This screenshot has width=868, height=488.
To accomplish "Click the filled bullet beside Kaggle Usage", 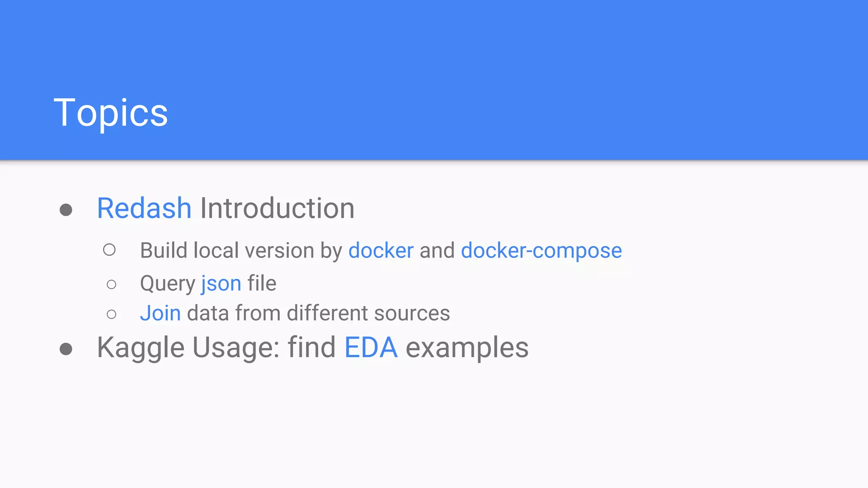I will (66, 349).
